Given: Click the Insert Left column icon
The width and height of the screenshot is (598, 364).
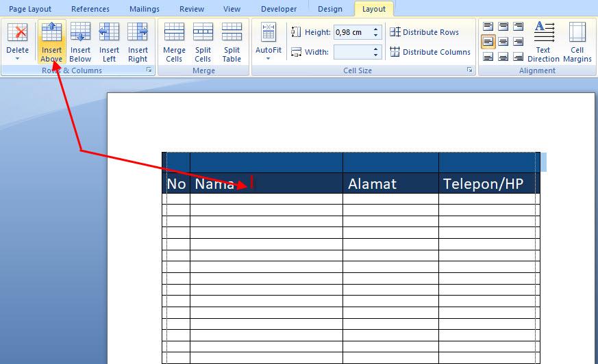Looking at the screenshot, I should coord(109,32).
